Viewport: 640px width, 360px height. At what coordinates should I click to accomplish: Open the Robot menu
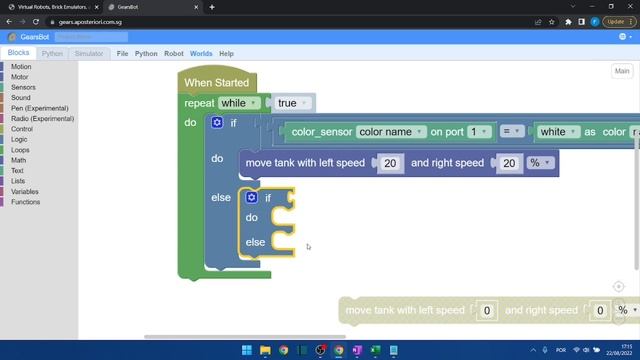tap(173, 53)
